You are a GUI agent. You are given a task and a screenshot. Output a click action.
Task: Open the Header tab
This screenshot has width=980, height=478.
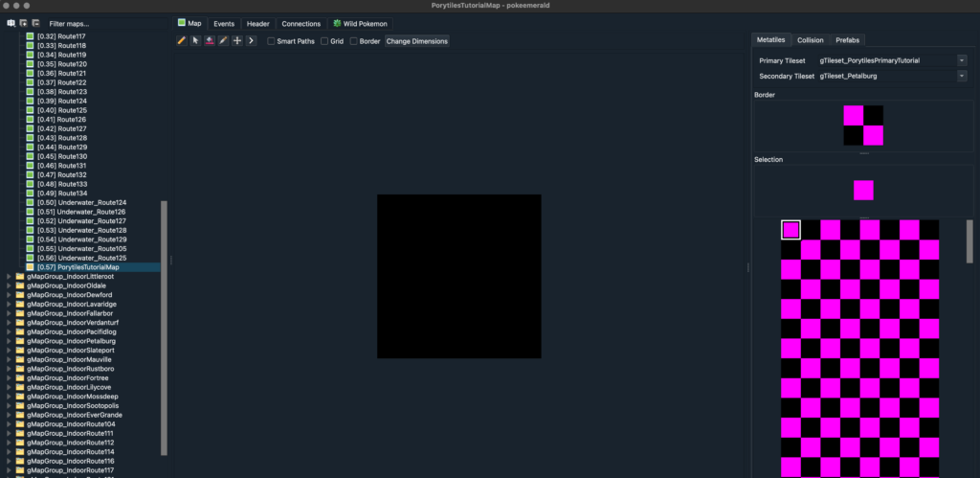tap(258, 24)
